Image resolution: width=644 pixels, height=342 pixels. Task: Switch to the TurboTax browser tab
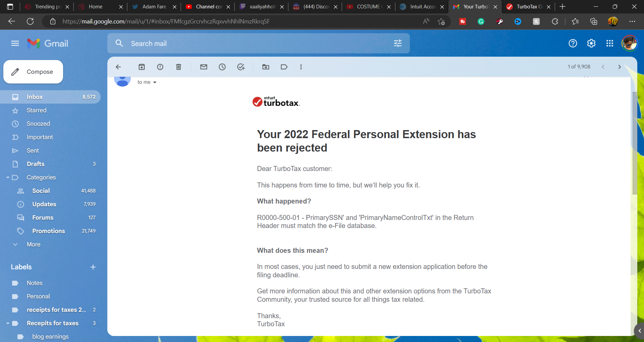(528, 7)
